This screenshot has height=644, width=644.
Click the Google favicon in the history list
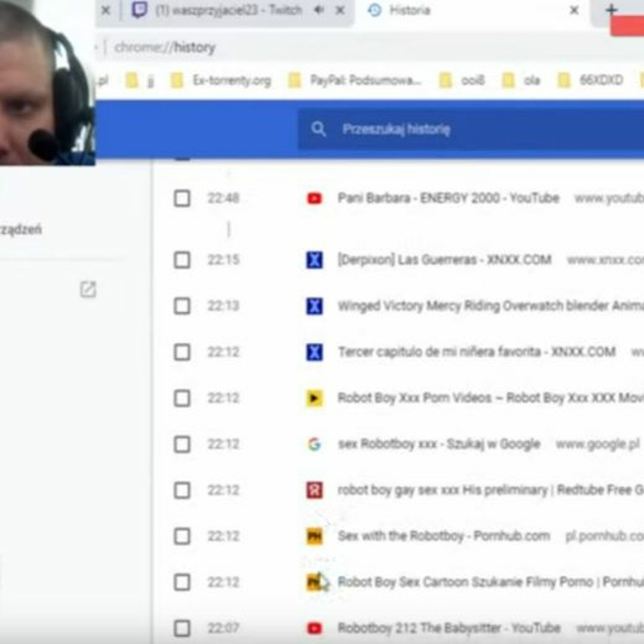[x=314, y=444]
